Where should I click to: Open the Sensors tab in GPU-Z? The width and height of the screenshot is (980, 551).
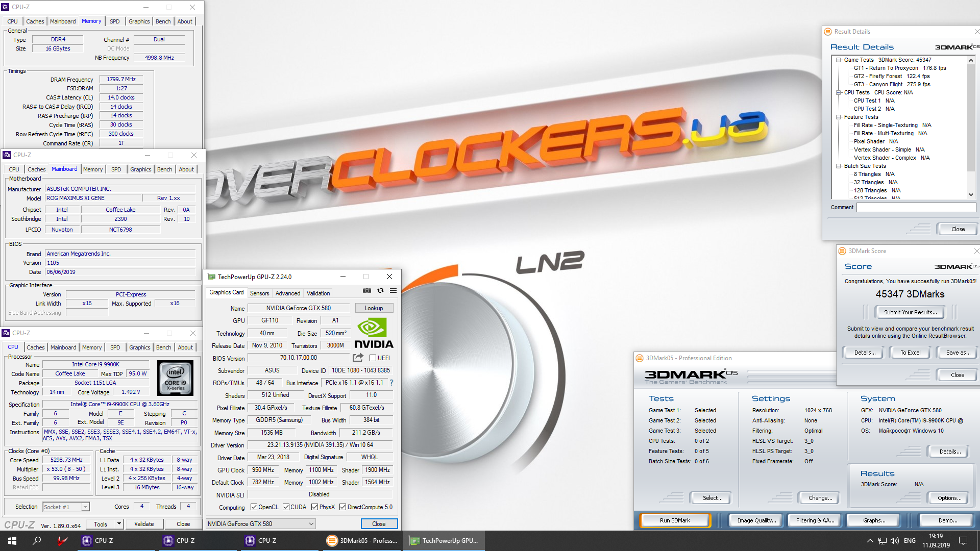[x=259, y=293]
